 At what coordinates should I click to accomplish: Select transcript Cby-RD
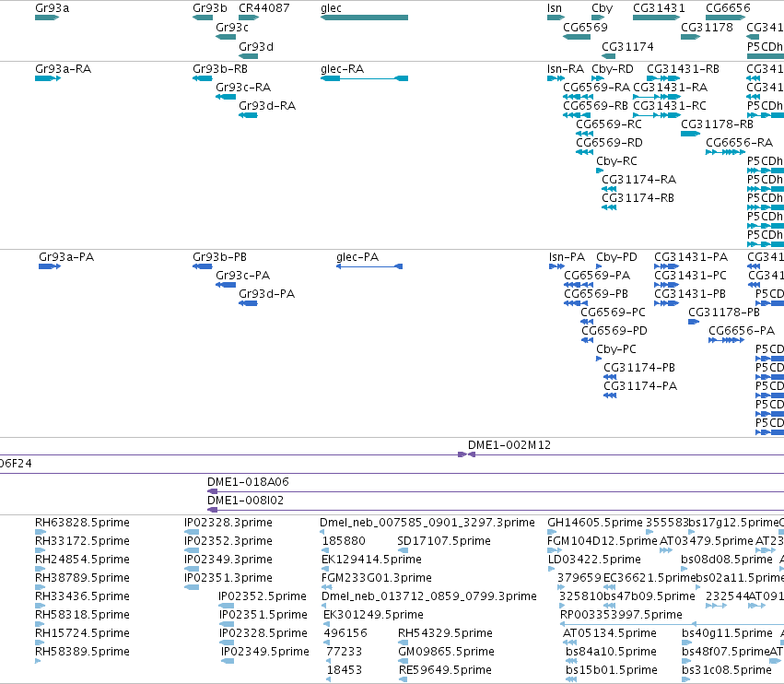click(613, 68)
